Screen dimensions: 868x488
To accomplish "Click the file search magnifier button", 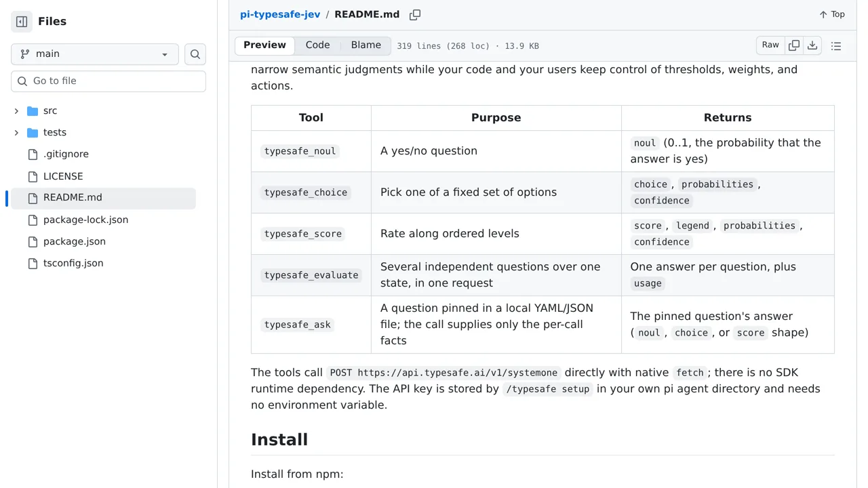I will pos(195,54).
